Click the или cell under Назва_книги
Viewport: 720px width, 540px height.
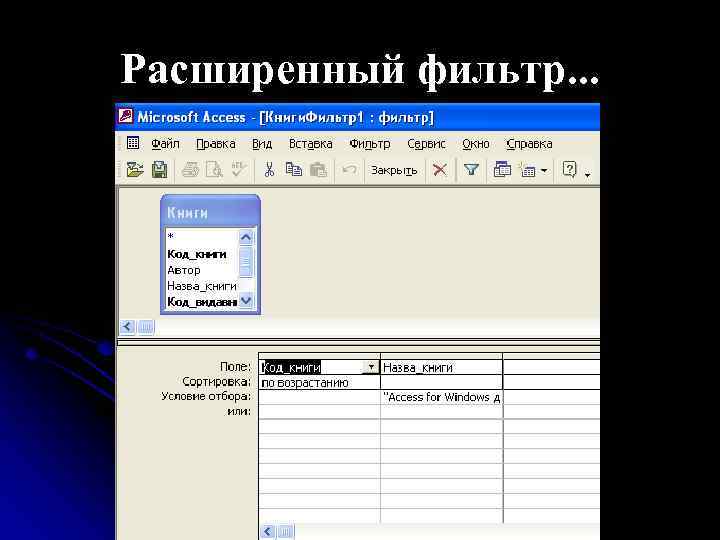(x=441, y=412)
